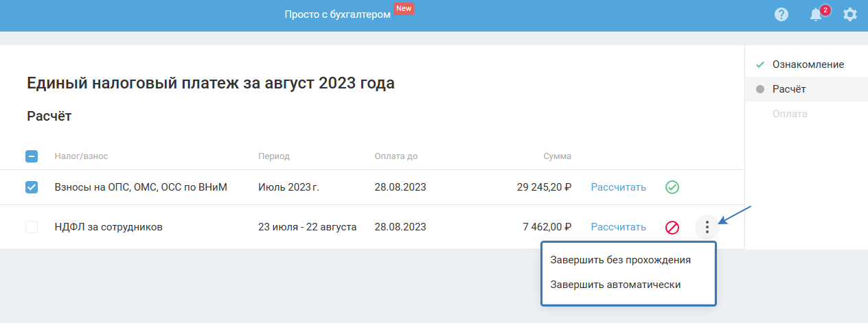868x323 pixels.
Task: Click the amount 29 245,20 ₽
Action: 544,187
